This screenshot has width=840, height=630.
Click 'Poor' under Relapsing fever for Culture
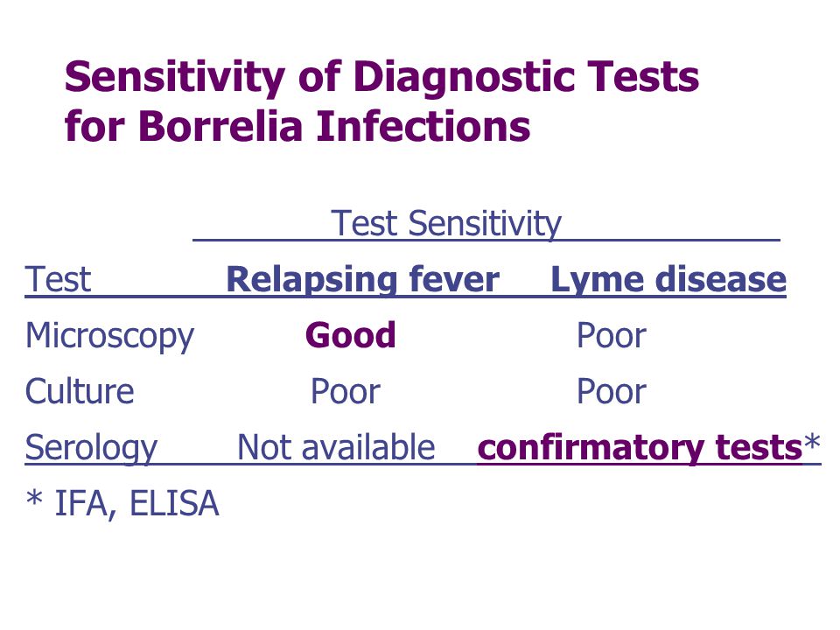tap(346, 392)
